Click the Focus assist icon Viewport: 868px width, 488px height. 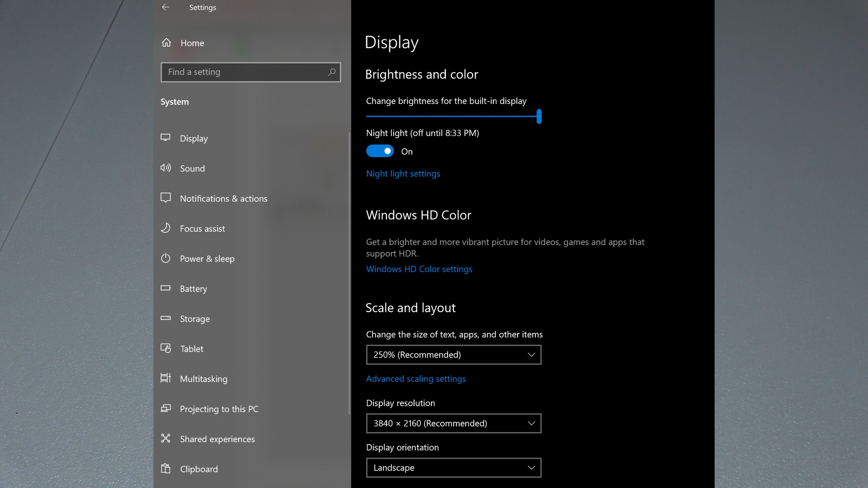(x=166, y=228)
